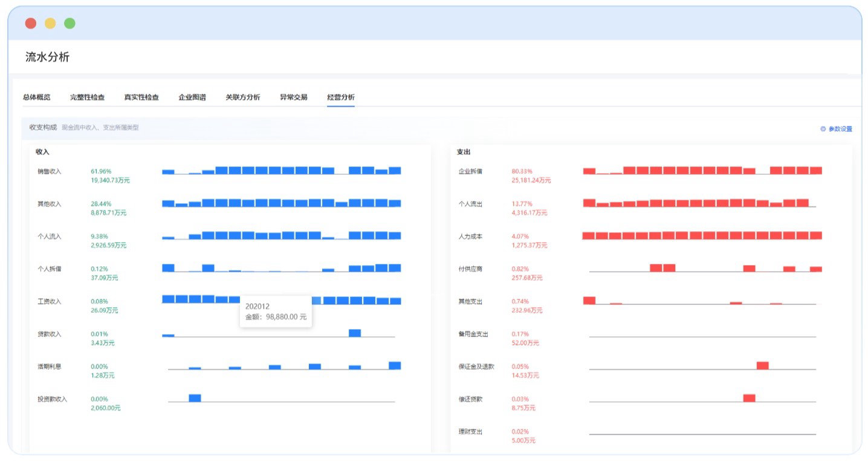This screenshot has width=868, height=461.
Task: Click the 贷款收入 row label
Action: tap(50, 335)
